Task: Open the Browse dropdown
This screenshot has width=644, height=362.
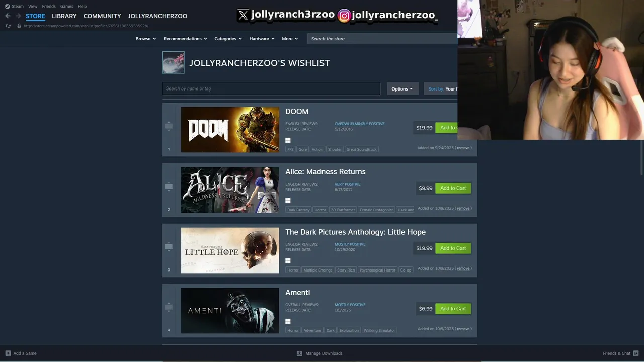Action: [x=146, y=39]
